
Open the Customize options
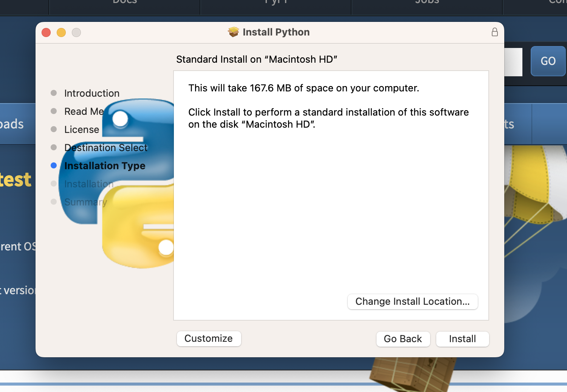click(209, 338)
